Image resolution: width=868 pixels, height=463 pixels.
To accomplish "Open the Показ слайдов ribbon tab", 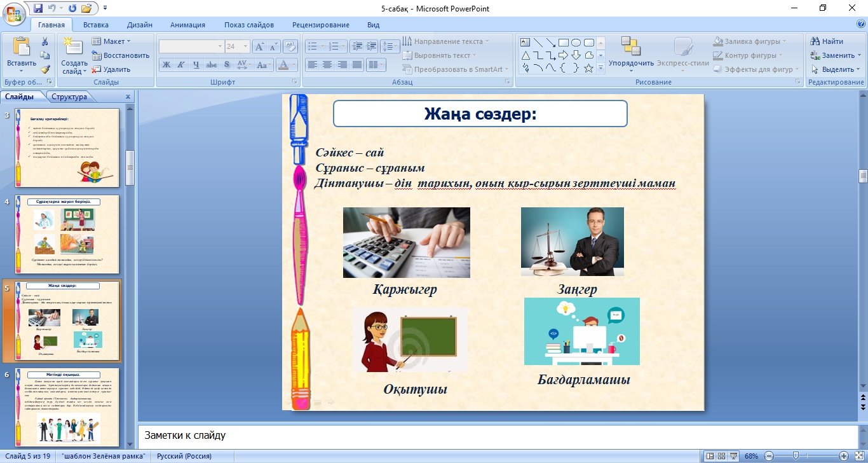I will click(249, 25).
